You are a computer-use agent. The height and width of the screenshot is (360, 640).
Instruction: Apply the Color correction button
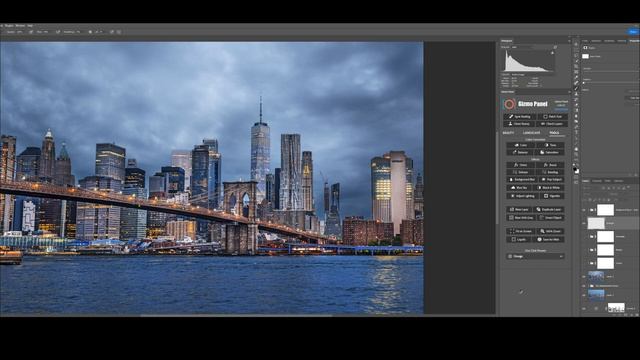[520, 145]
